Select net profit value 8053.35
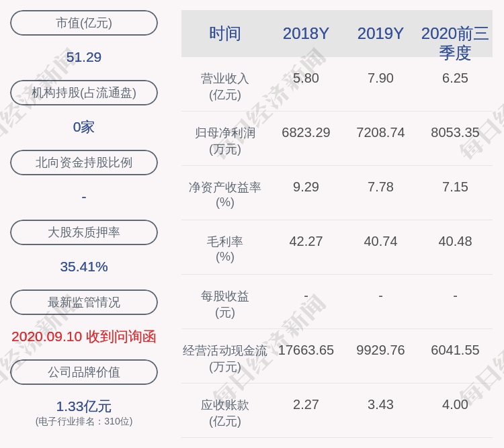 click(x=455, y=132)
